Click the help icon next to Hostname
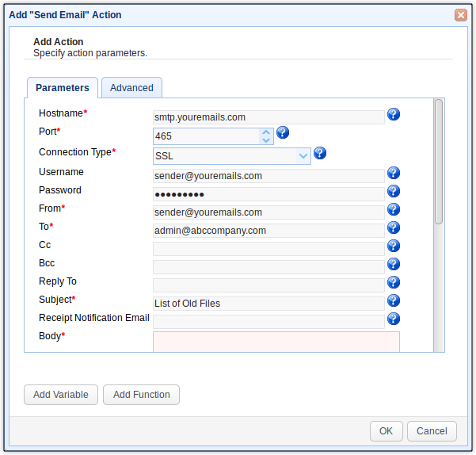476x455 pixels. [394, 115]
